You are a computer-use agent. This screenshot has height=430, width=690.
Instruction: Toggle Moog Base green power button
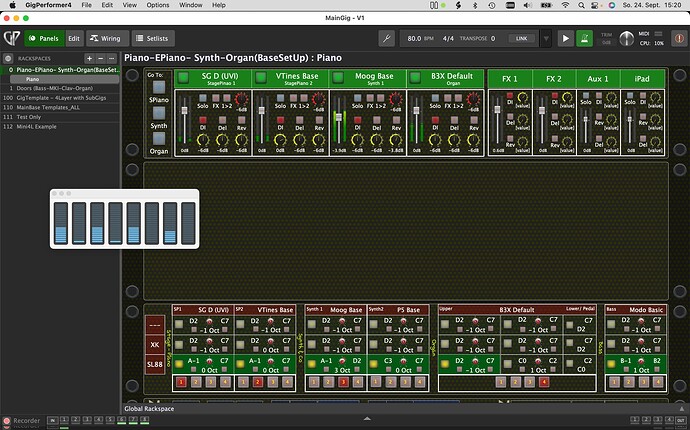click(338, 77)
